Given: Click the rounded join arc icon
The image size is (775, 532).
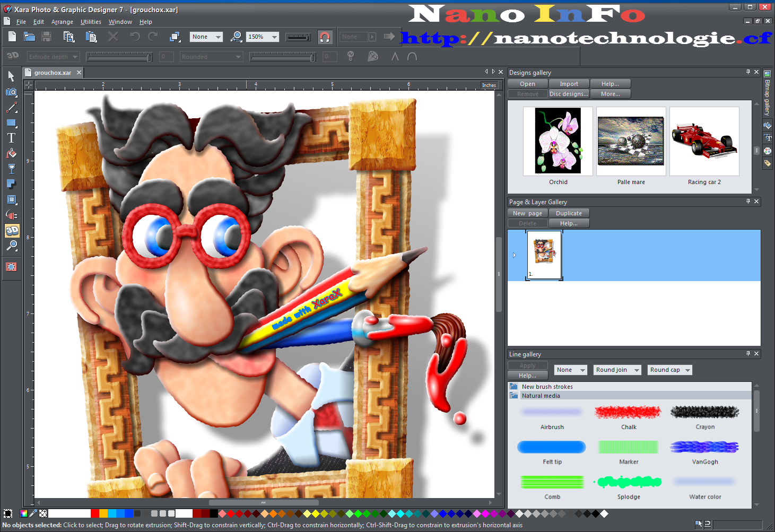Looking at the screenshot, I should (412, 56).
